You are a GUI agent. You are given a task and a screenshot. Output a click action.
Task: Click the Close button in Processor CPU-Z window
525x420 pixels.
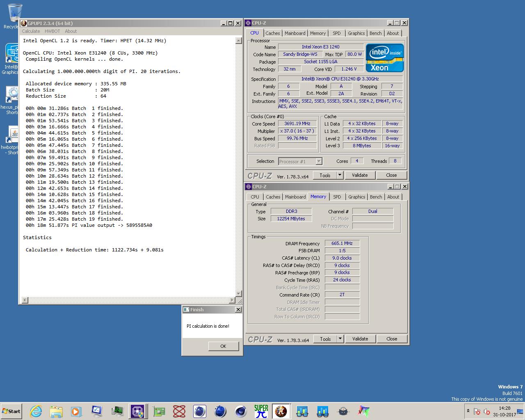pyautogui.click(x=391, y=175)
